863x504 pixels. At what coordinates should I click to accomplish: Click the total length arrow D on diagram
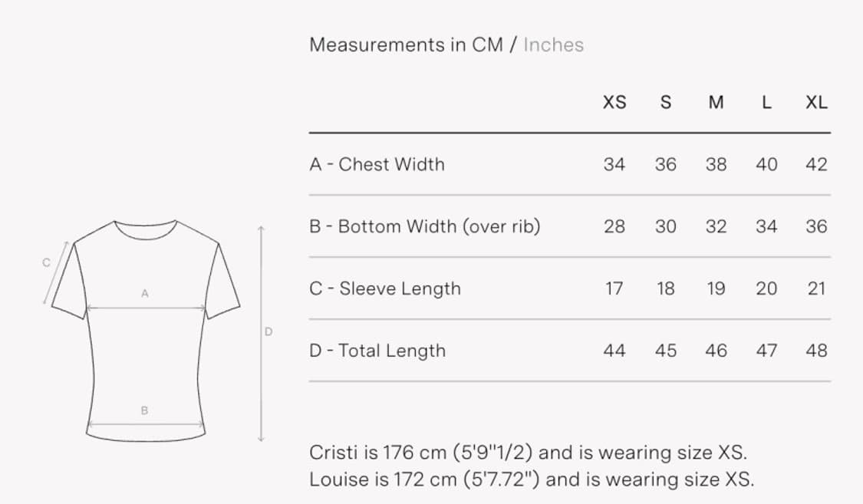(261, 334)
